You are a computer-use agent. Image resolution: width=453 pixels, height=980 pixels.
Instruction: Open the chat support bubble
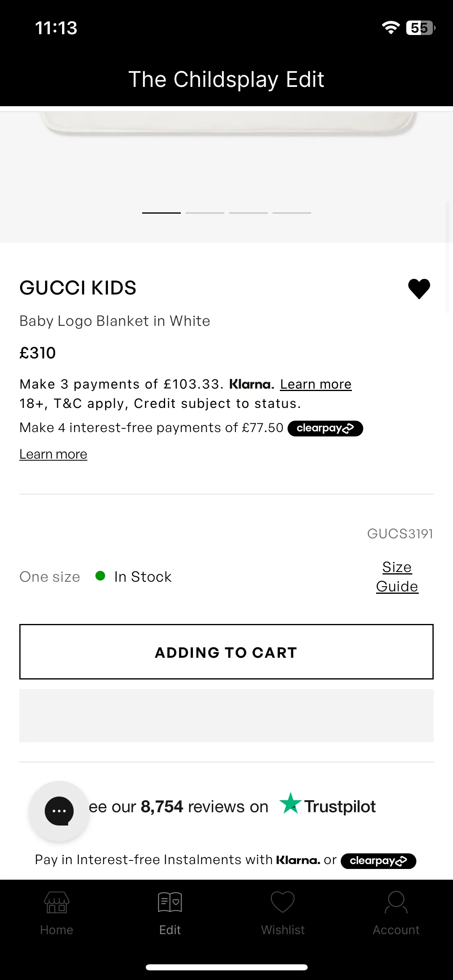59,811
